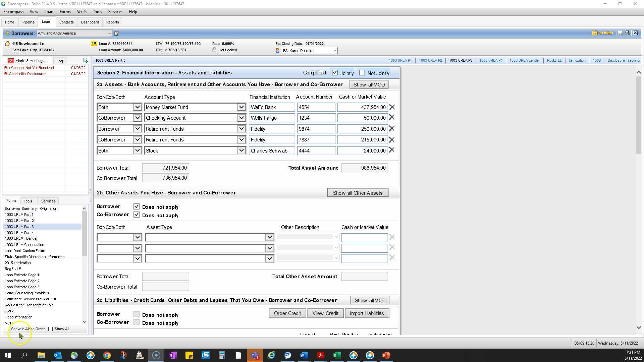This screenshot has height=362, width=644.
Task: Click the edit borrower pencil icon
Action: click(x=117, y=33)
